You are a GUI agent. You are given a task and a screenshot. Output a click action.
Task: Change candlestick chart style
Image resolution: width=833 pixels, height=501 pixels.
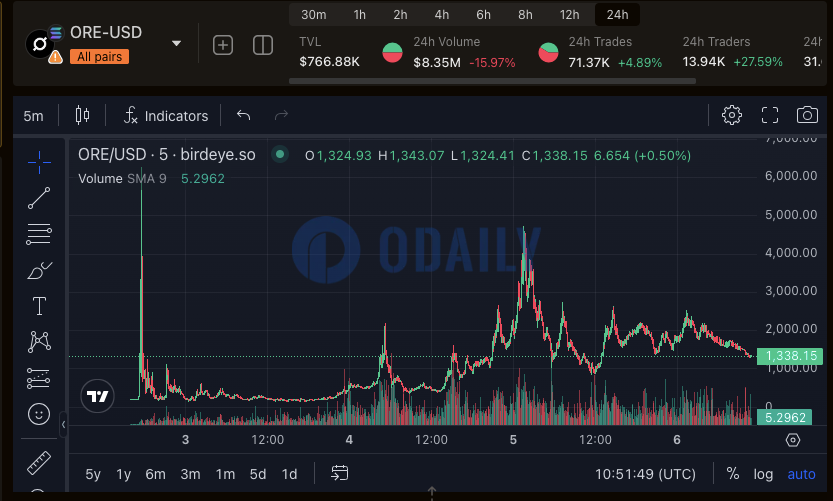[x=82, y=115]
